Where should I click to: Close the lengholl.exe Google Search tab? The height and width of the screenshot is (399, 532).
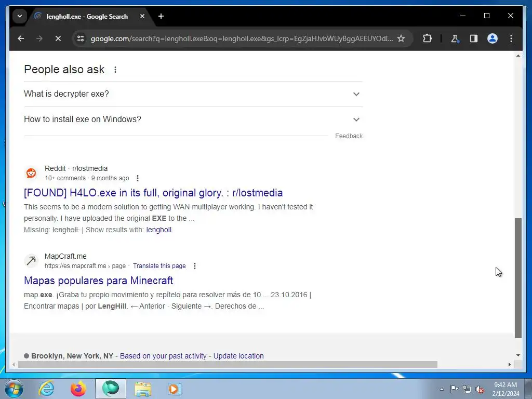pyautogui.click(x=142, y=16)
